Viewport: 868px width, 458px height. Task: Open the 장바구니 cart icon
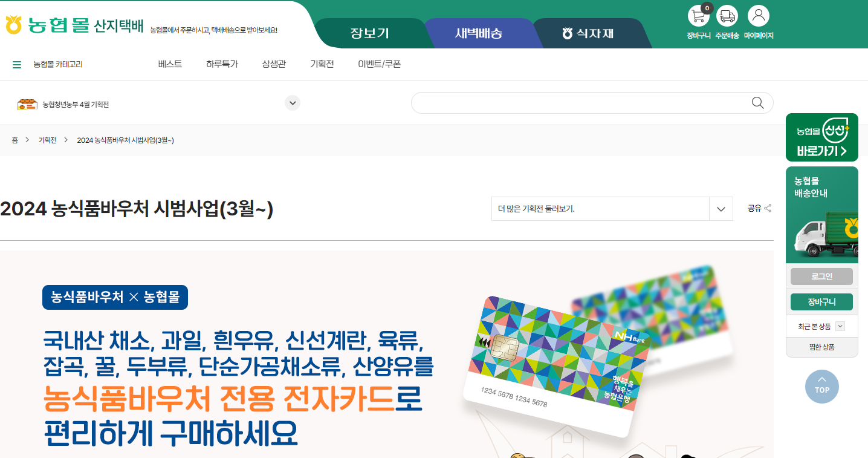(x=698, y=16)
